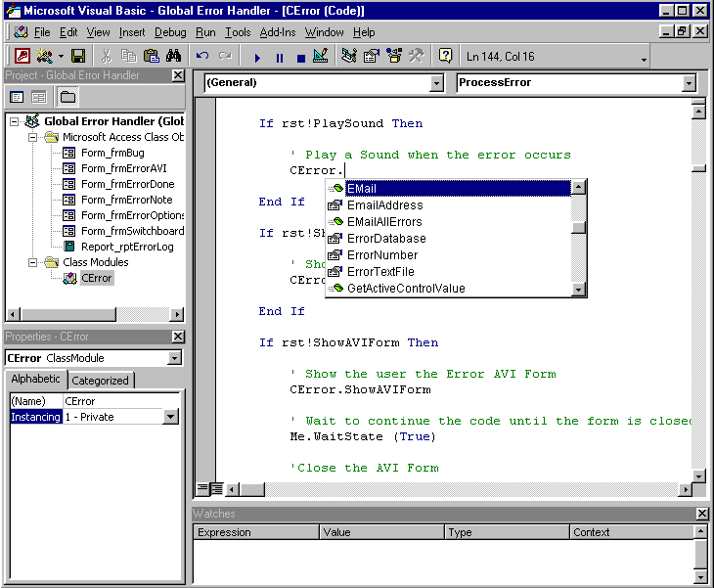Click the Paste clipboard icon
The image size is (714, 588).
click(x=152, y=56)
